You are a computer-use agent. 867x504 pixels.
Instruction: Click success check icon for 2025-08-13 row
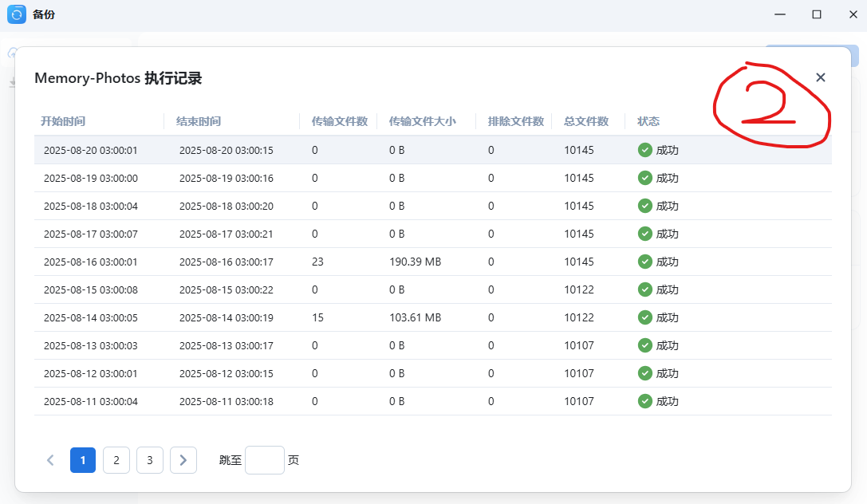[644, 345]
